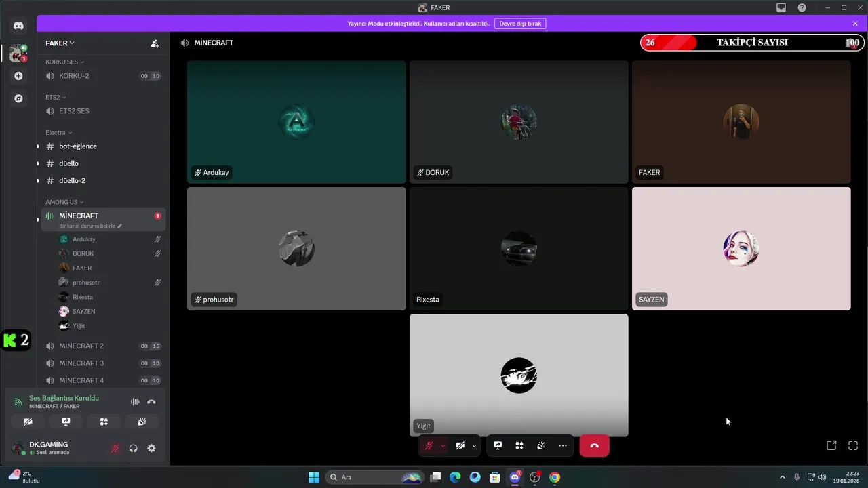Open the DK.GAMİNG user profile panel

click(54, 448)
